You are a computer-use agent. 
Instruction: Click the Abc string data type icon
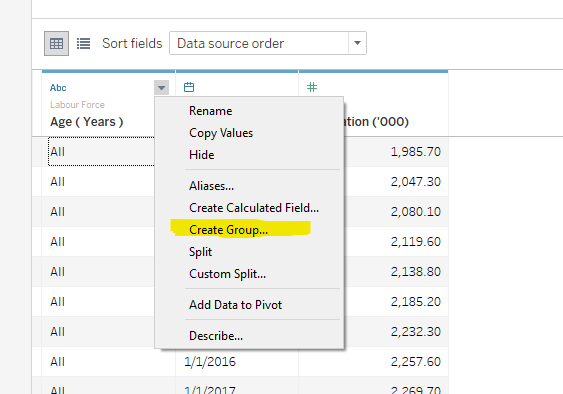pos(58,88)
